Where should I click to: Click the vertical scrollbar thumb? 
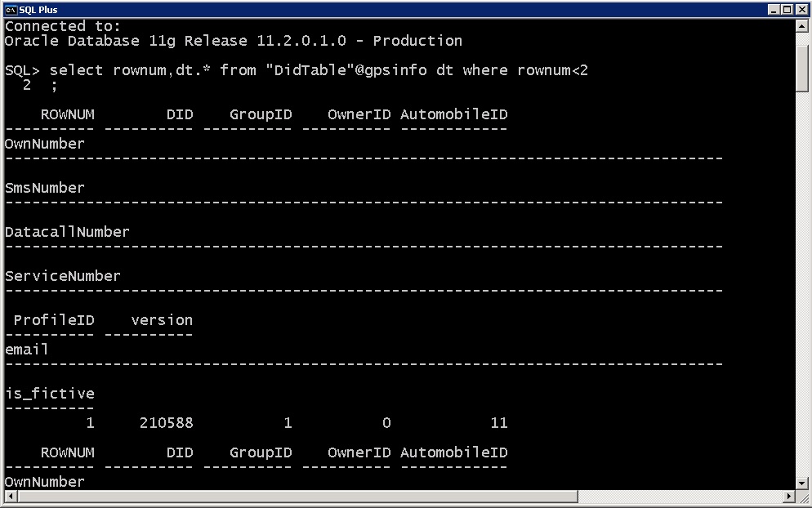[801, 69]
